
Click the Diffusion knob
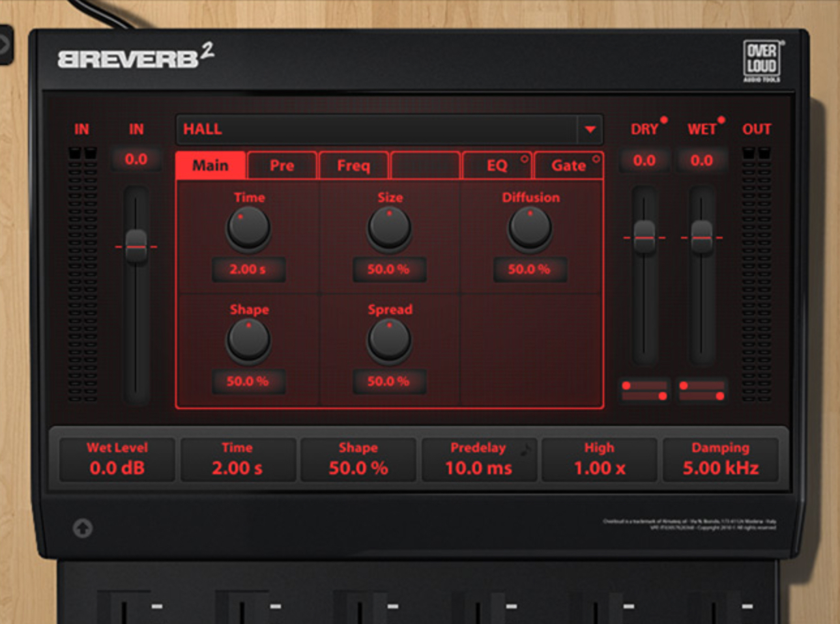point(530,228)
